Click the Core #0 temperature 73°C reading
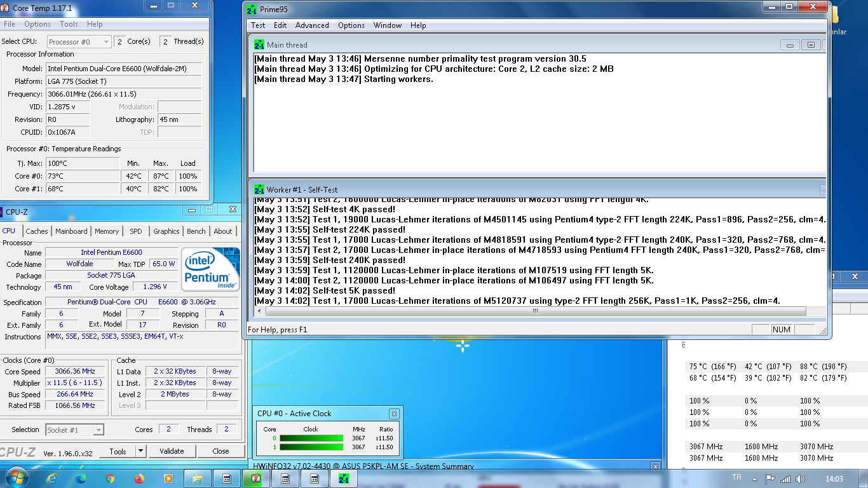The width and height of the screenshot is (868, 488). [x=83, y=176]
